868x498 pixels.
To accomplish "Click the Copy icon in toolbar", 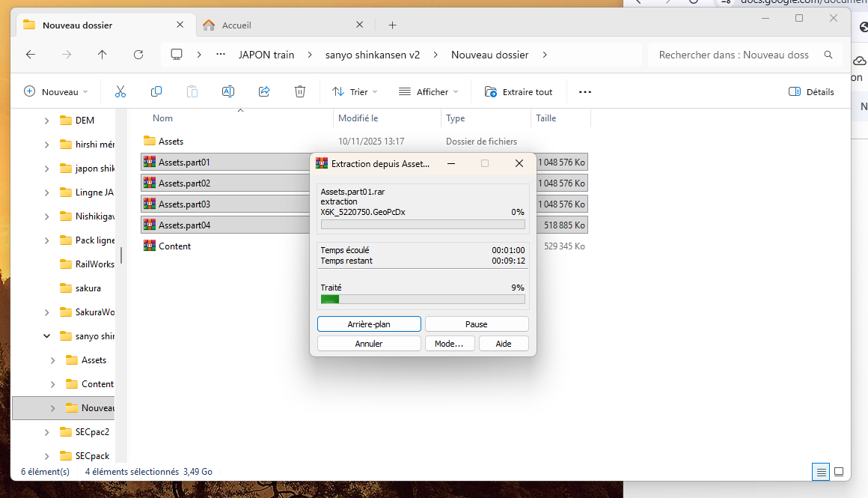I will pyautogui.click(x=156, y=91).
